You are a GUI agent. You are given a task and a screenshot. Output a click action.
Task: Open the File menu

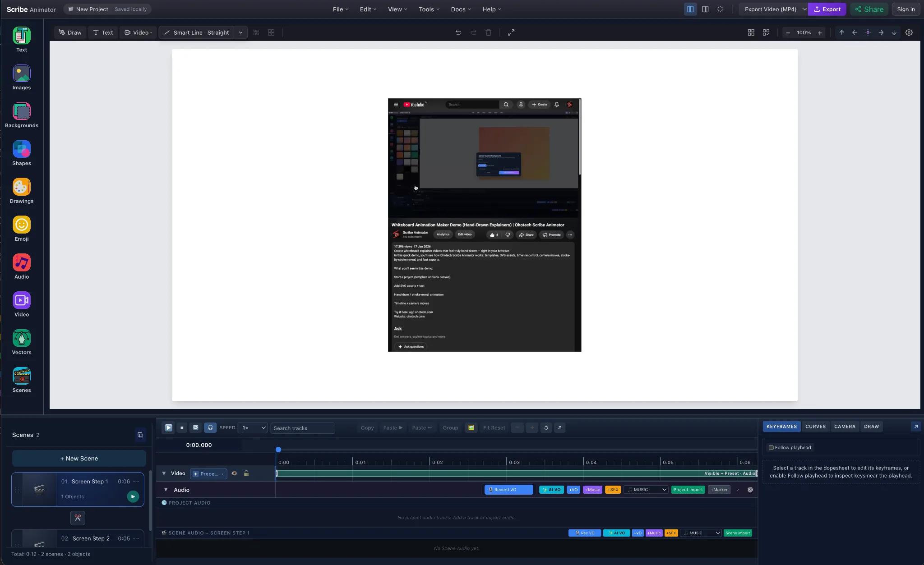coord(341,9)
